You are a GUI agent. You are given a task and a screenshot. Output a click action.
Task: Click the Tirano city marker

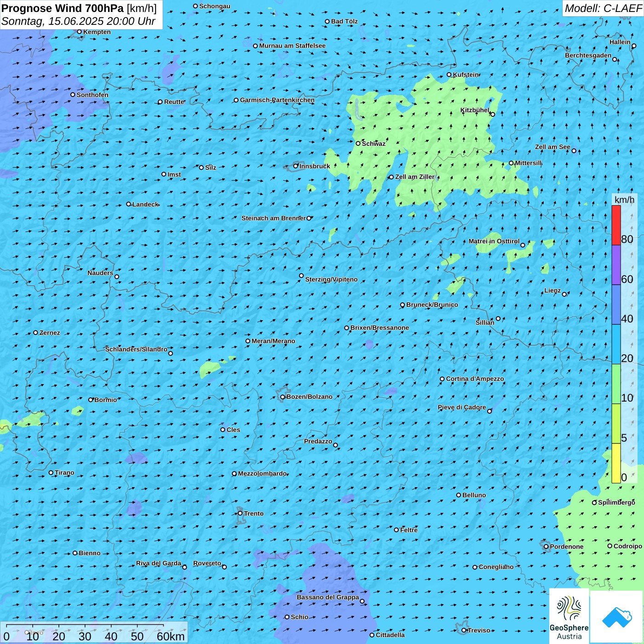point(51,472)
